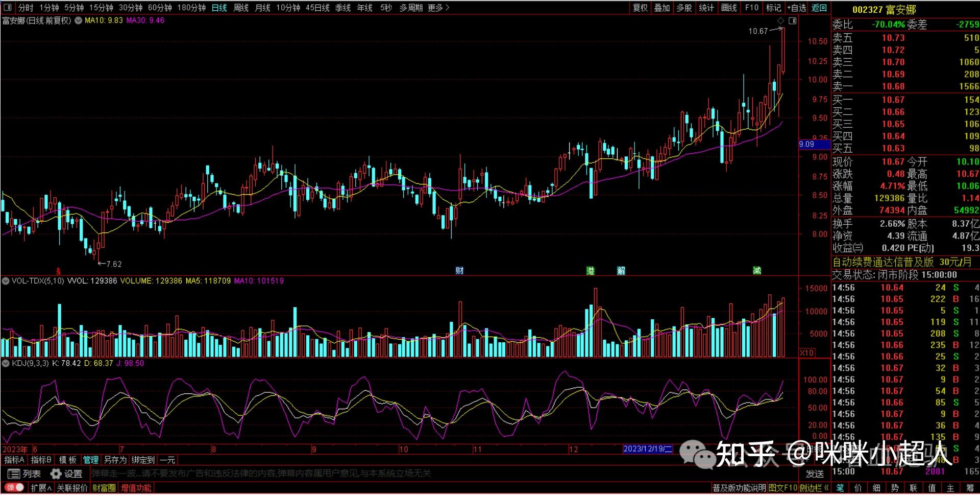Click the 港 event marker
Screen dimensions: 980x495
(591, 271)
